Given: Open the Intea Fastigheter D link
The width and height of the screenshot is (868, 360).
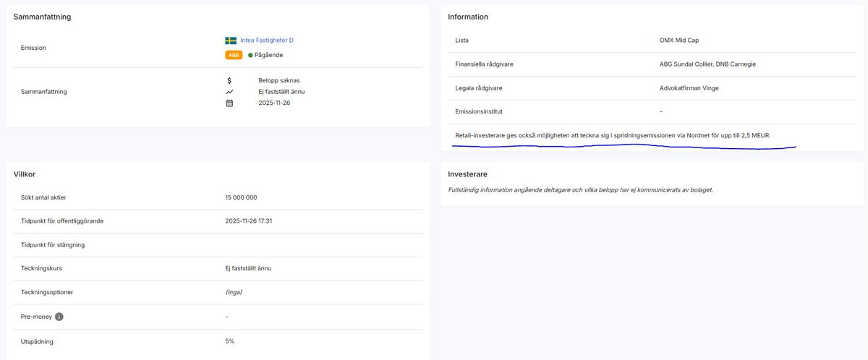Looking at the screenshot, I should [x=266, y=40].
